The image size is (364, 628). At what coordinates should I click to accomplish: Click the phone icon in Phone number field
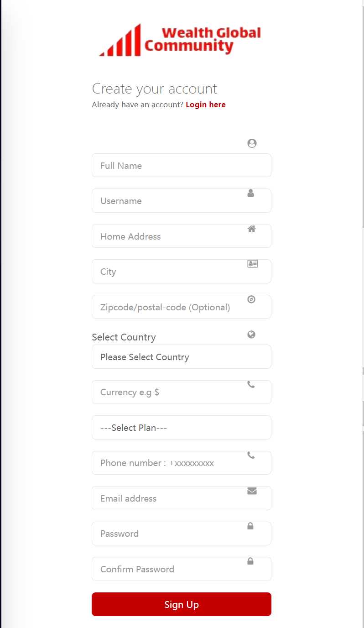(x=251, y=455)
